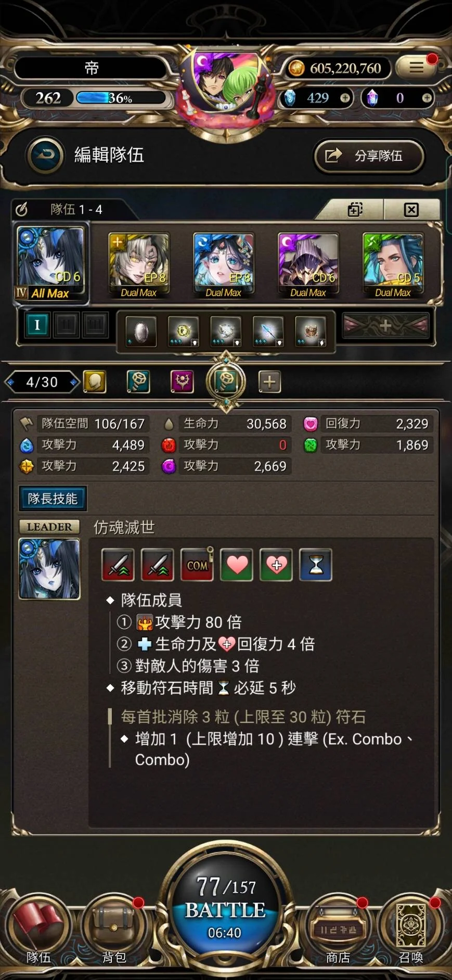Switch to team slot II toggle
452x980 pixels.
[x=67, y=325]
